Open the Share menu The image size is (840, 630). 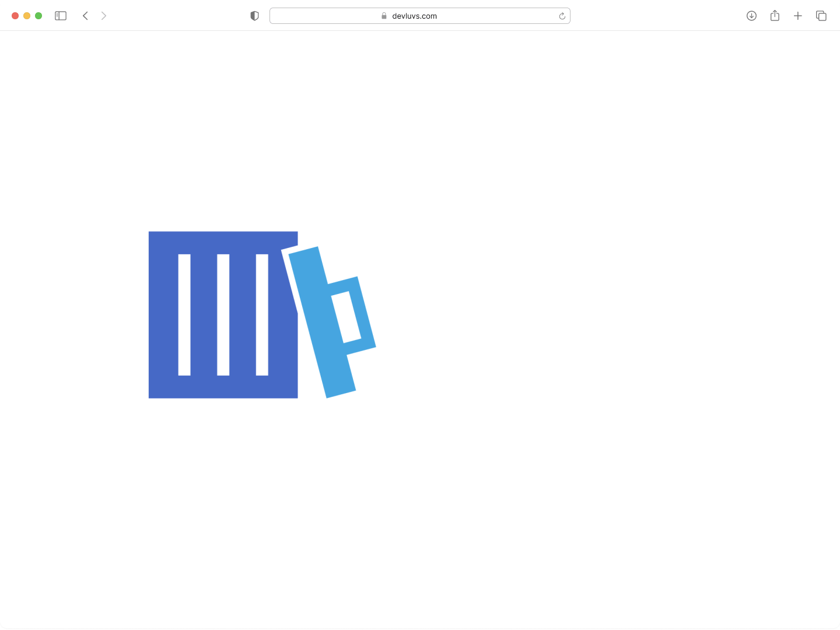[x=775, y=16]
